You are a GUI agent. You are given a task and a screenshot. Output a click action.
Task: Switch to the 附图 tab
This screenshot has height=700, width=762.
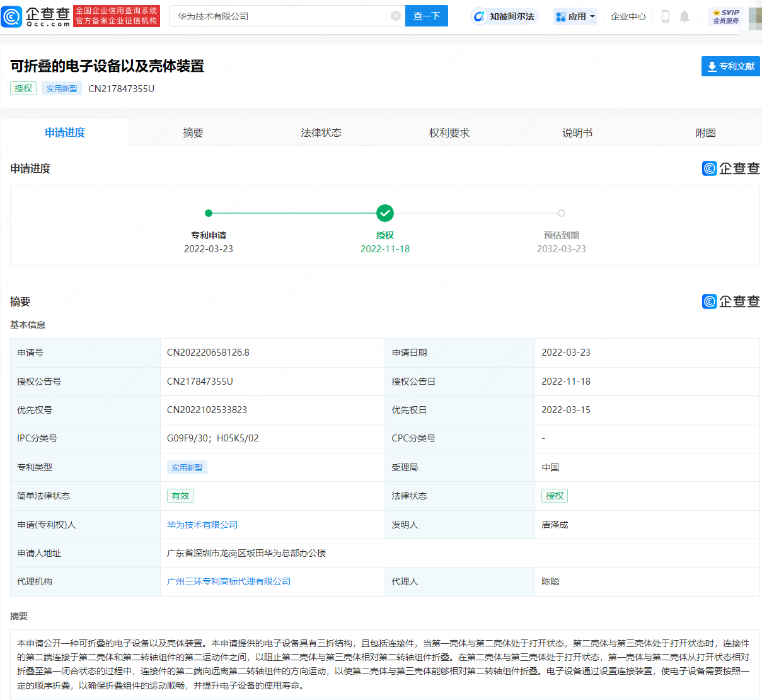coord(705,132)
